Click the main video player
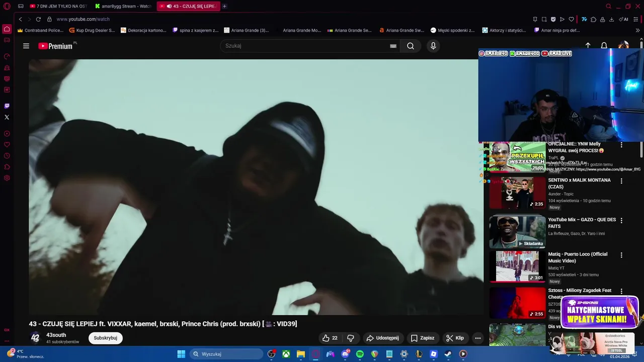 tap(256, 187)
